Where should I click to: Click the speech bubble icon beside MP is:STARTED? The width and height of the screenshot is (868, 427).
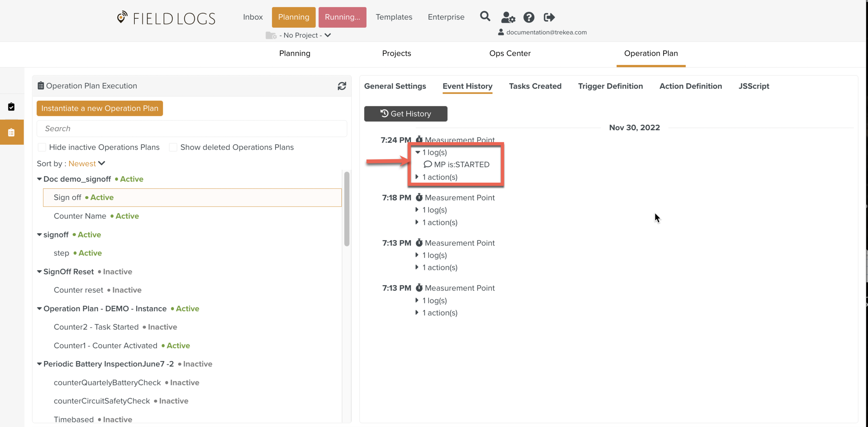coord(427,164)
